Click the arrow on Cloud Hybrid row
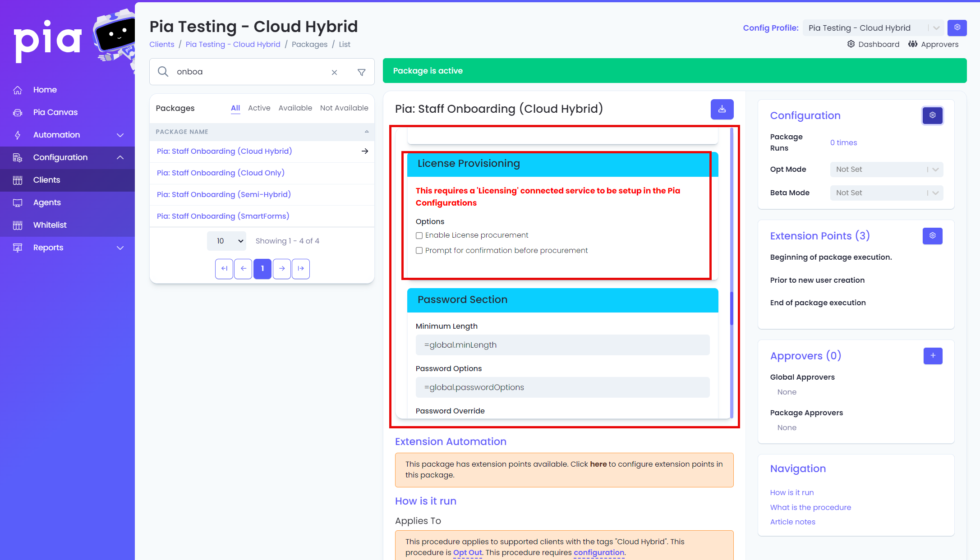The height and width of the screenshot is (560, 980). pyautogui.click(x=365, y=151)
